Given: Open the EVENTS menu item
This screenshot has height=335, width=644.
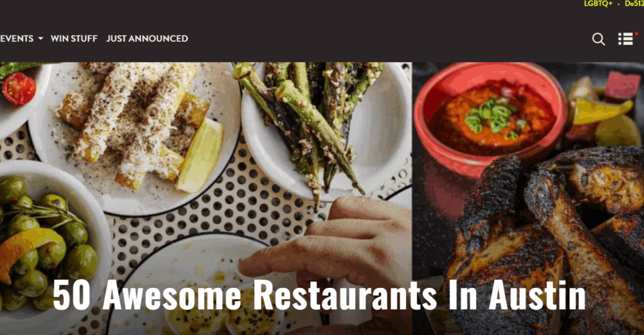Looking at the screenshot, I should click(x=17, y=38).
